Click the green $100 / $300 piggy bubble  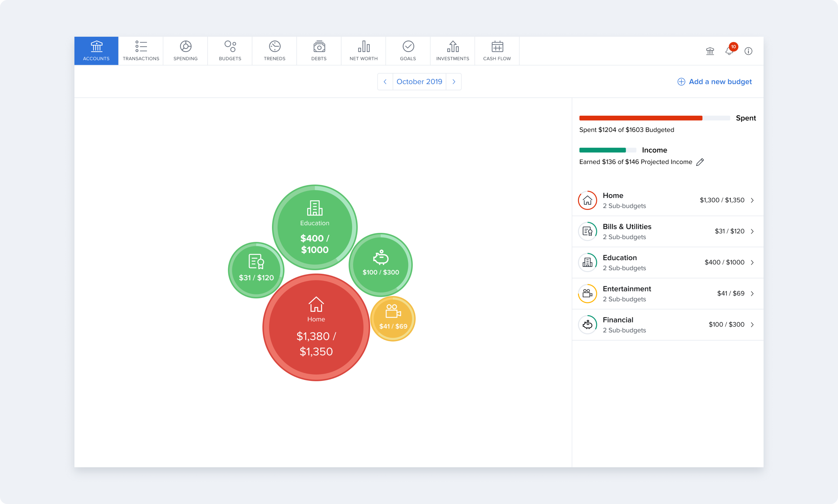point(381,265)
